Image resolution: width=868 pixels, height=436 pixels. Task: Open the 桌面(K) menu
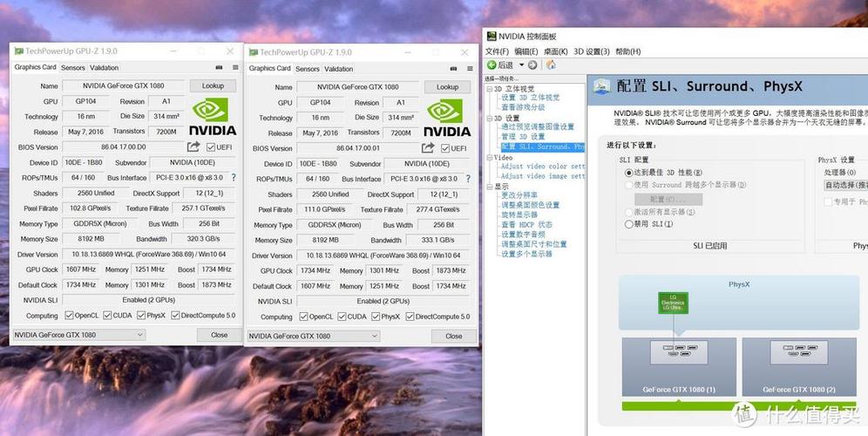[555, 51]
